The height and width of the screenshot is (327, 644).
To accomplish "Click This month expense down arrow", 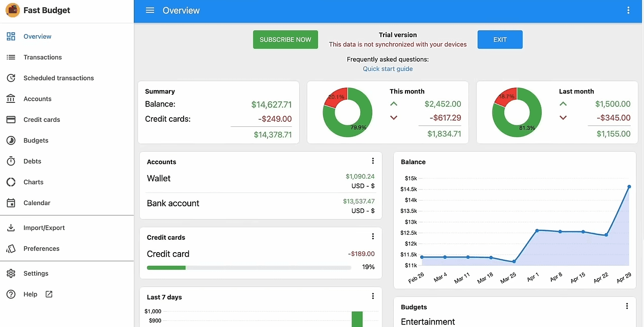I will tap(394, 118).
